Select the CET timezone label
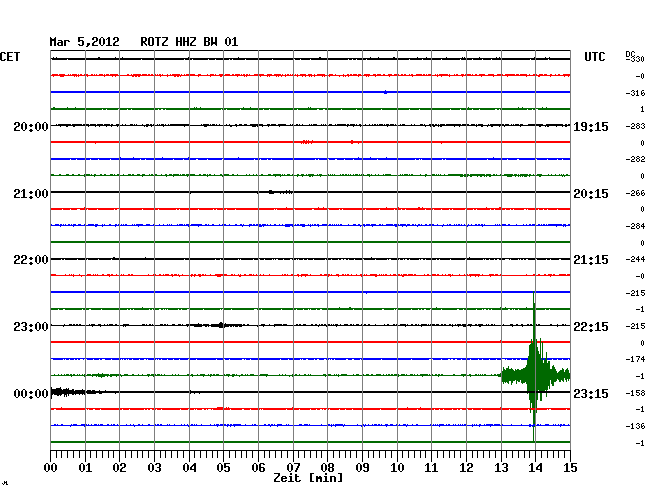Screen dimensions: 650x494 (x=10, y=57)
